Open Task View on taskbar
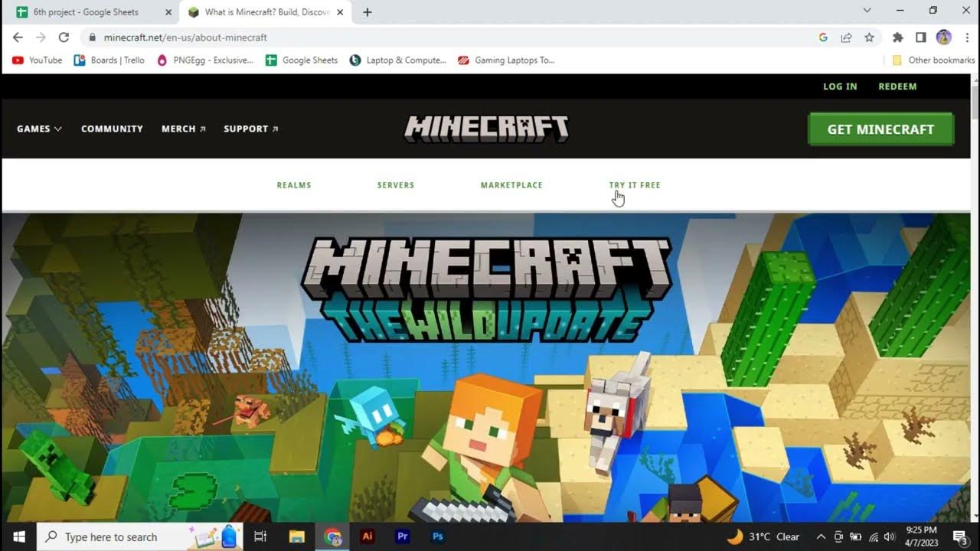 point(260,536)
